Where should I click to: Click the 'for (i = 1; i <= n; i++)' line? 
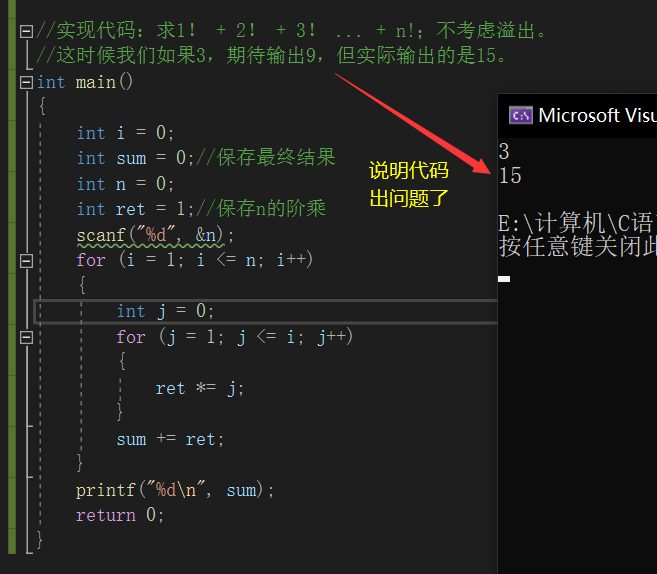click(x=195, y=261)
